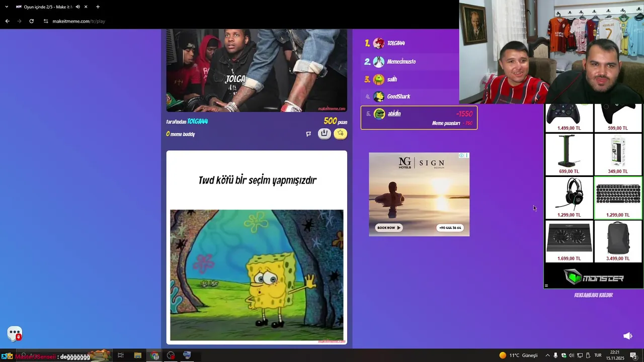Select the salih leaderboard row
The width and height of the screenshot is (644, 362).
coord(410,79)
